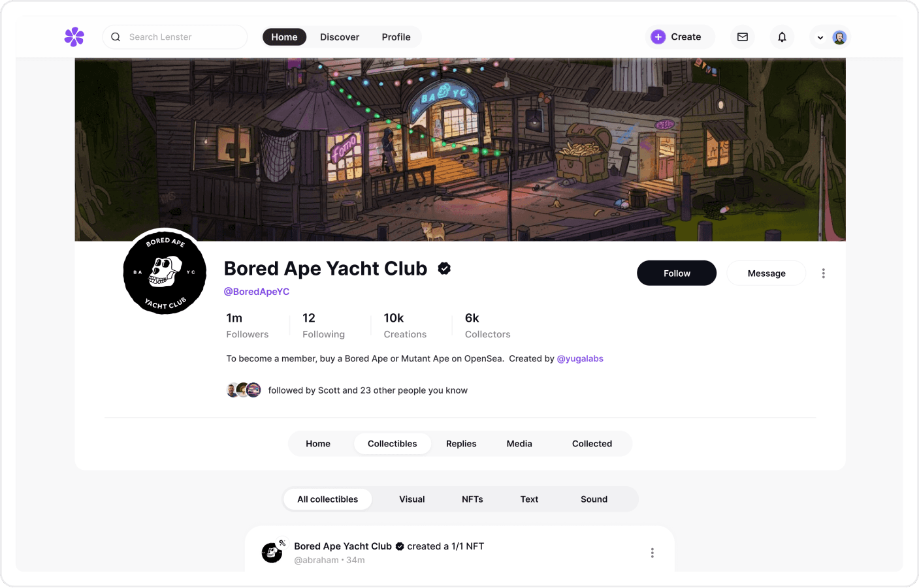Open the @yugalabs link in the bio
This screenshot has width=919, height=588.
tap(580, 358)
